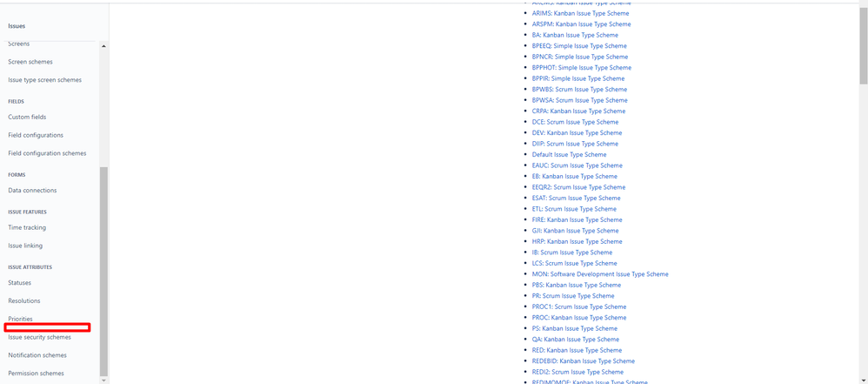Click EEQR2: Scrum Issue Type Scheme
868x384 pixels.
tap(578, 187)
